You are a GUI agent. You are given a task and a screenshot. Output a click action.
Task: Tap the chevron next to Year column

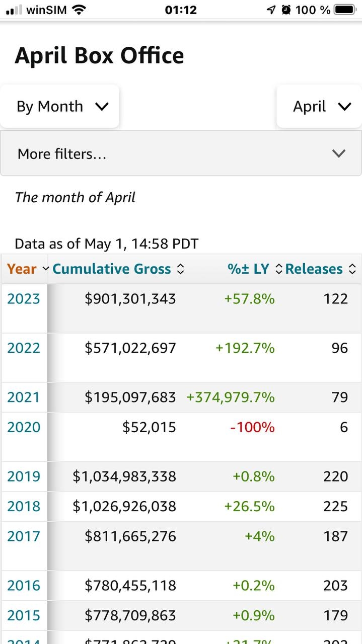click(45, 269)
